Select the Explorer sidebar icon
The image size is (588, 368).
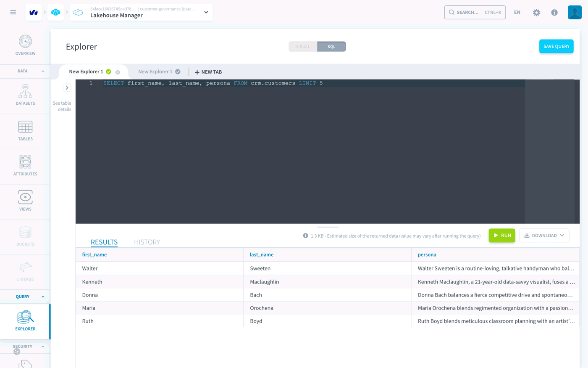pos(25,317)
